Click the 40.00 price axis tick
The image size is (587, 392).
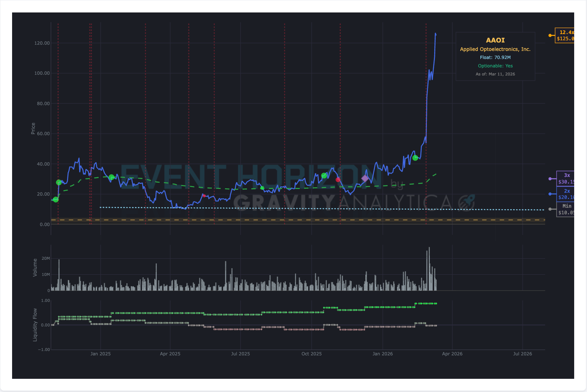point(43,164)
